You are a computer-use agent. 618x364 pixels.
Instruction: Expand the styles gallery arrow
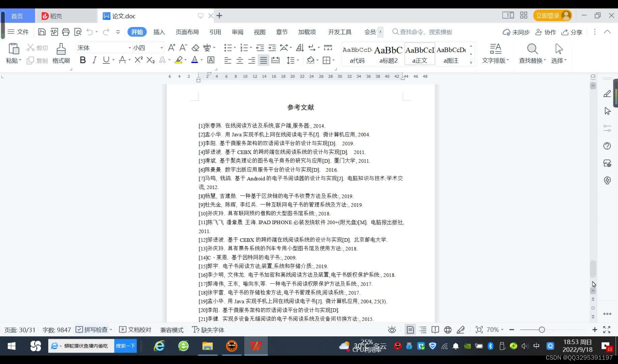pos(471,62)
